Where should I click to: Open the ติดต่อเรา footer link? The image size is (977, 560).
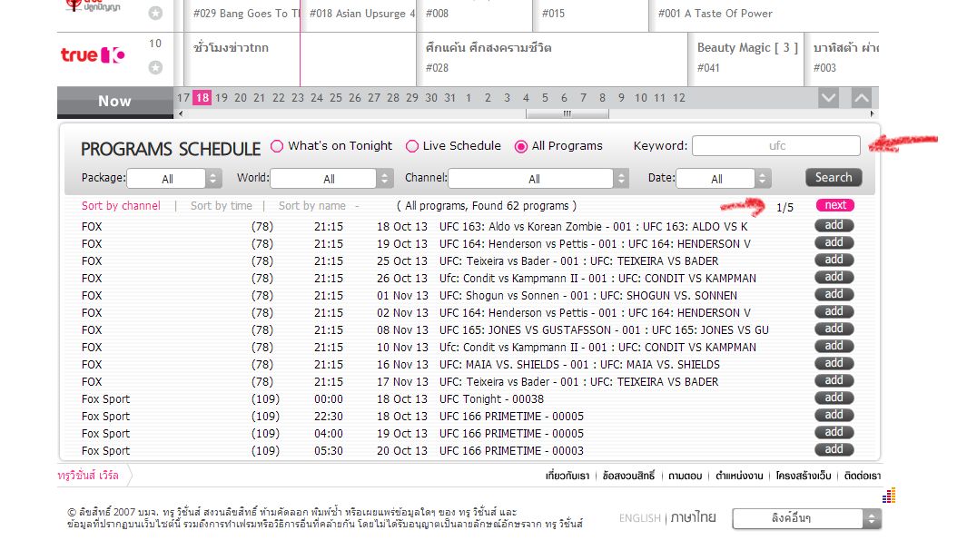coord(863,476)
